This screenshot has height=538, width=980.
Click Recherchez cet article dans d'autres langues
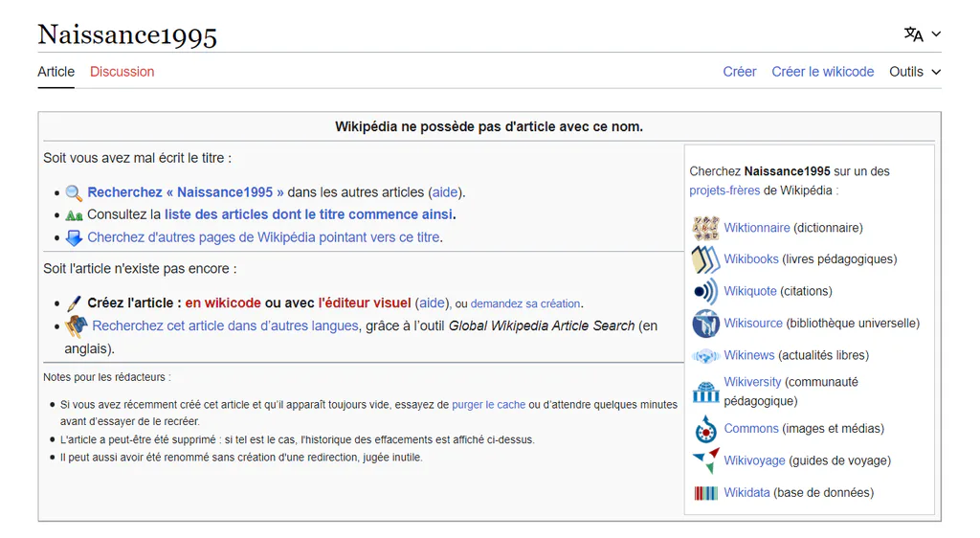225,326
